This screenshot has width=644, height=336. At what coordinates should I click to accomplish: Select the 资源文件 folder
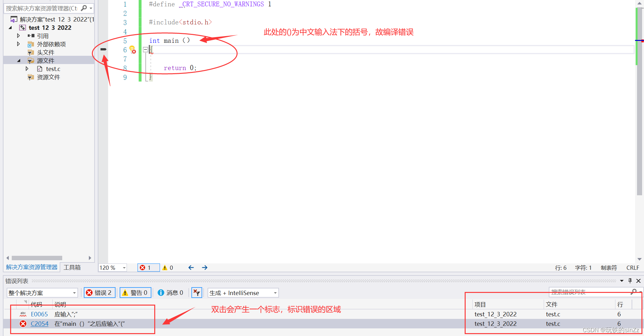point(48,77)
